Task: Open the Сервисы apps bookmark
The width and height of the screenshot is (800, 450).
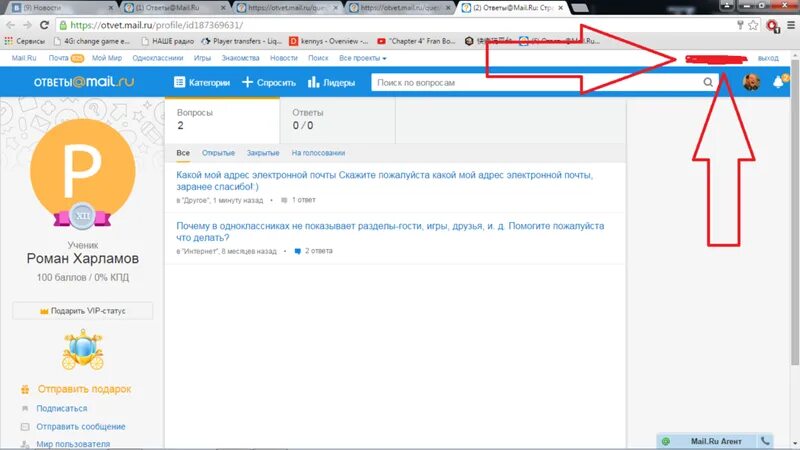Action: point(24,41)
